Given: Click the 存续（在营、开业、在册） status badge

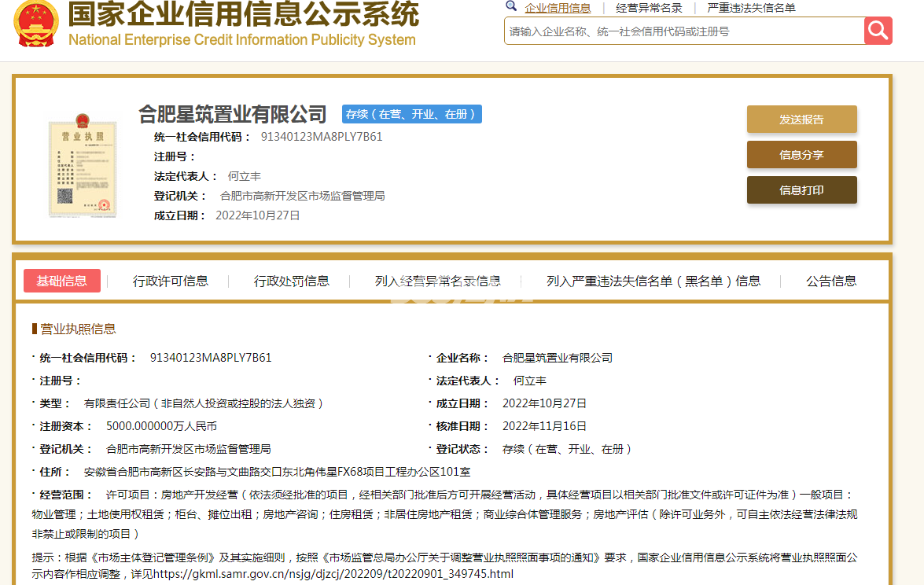Looking at the screenshot, I should [411, 114].
